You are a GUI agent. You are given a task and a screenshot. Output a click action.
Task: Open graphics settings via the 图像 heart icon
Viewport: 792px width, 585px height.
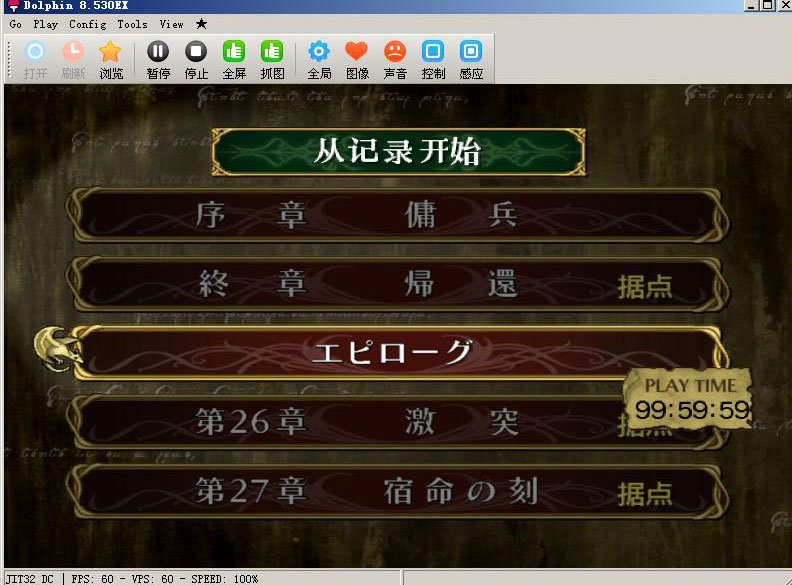357,58
